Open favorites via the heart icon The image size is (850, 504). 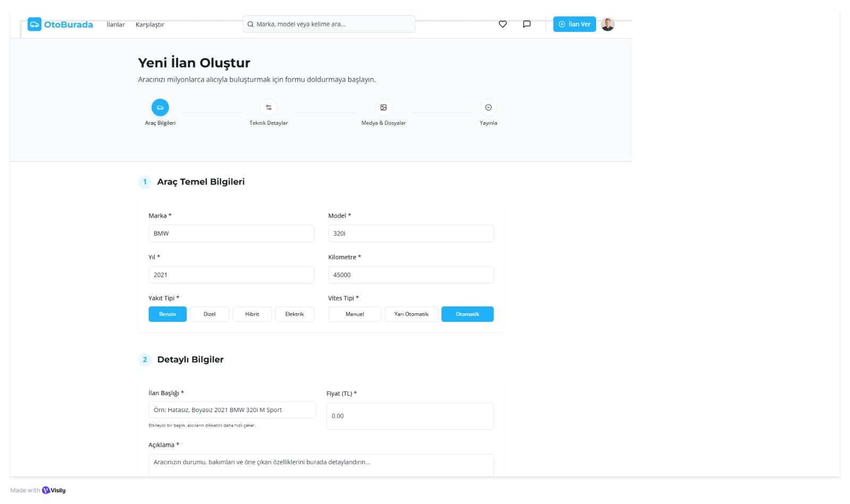pos(503,24)
